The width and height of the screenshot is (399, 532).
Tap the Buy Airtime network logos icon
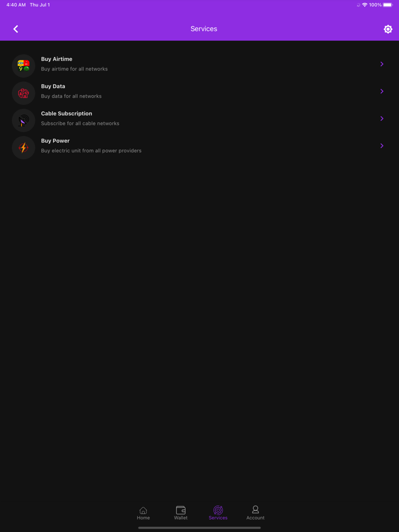[23, 66]
